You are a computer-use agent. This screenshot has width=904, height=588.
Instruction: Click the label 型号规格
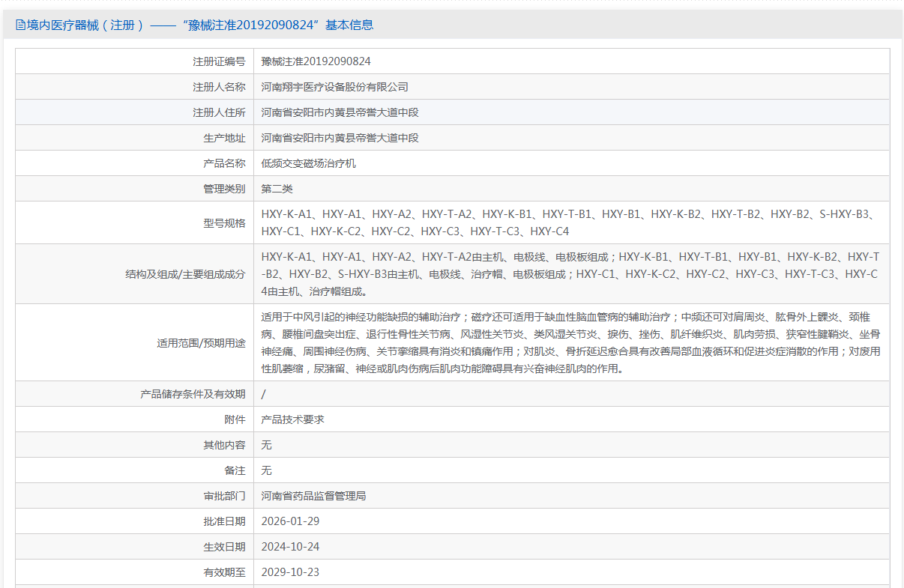(x=224, y=222)
